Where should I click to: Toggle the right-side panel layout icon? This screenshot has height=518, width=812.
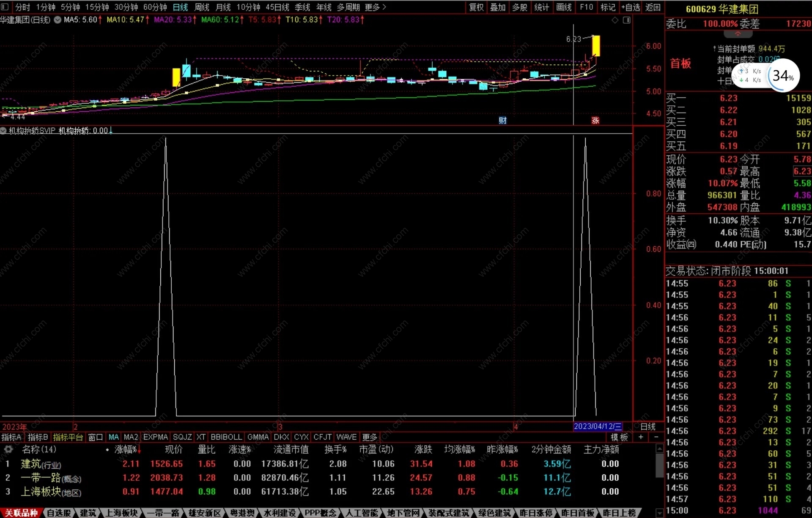(627, 20)
